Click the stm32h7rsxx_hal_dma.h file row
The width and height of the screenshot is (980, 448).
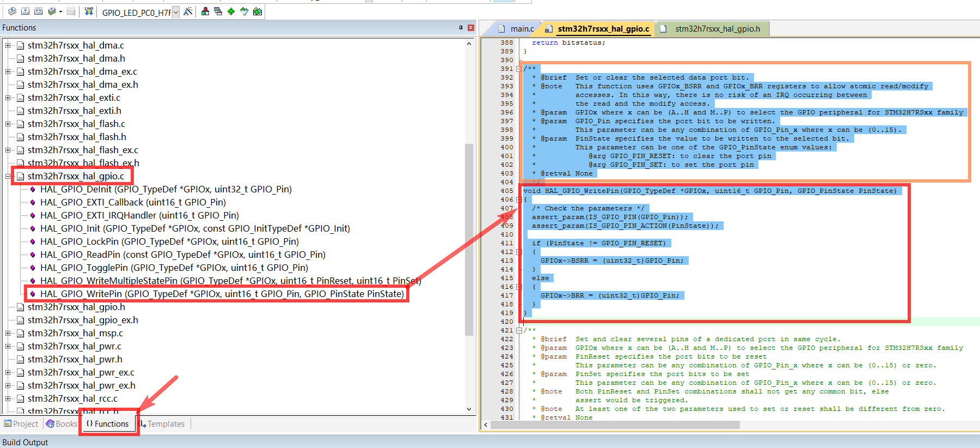[76, 58]
